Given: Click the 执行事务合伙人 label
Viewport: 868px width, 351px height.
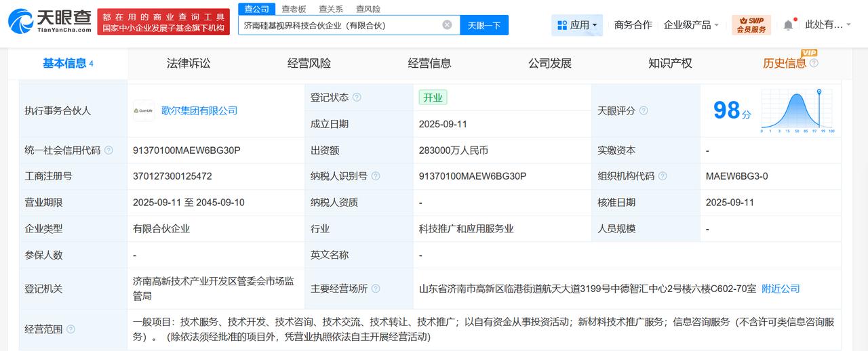Looking at the screenshot, I should [58, 111].
